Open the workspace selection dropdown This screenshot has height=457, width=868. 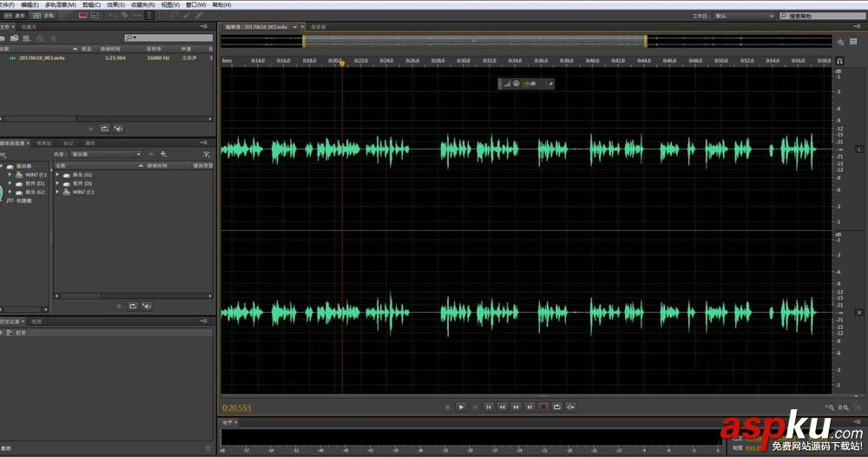744,16
